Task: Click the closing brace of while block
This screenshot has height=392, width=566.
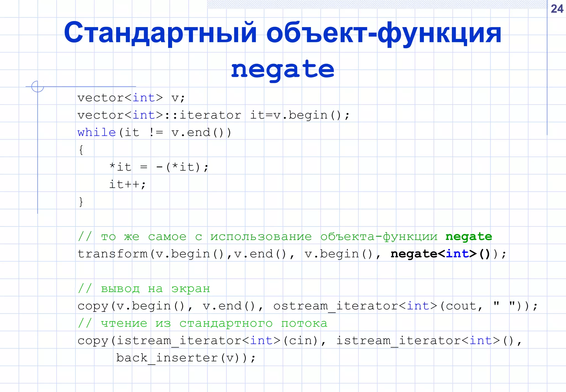Action: 81,202
